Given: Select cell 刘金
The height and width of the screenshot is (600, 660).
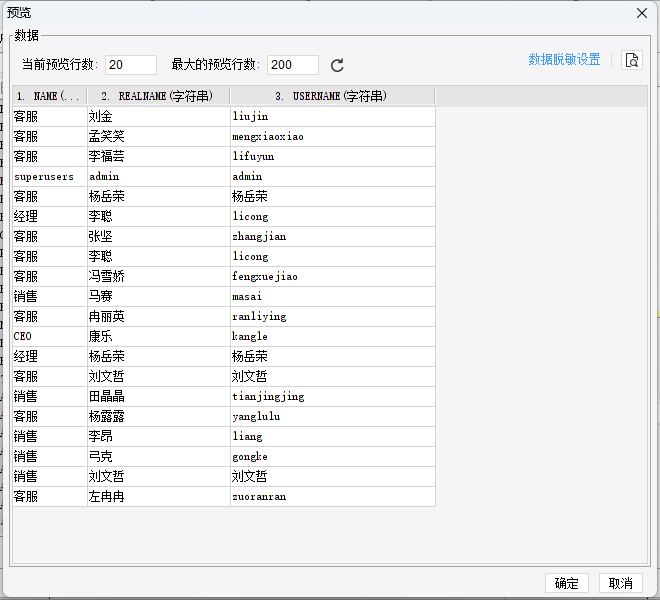Looking at the screenshot, I should pyautogui.click(x=159, y=116).
